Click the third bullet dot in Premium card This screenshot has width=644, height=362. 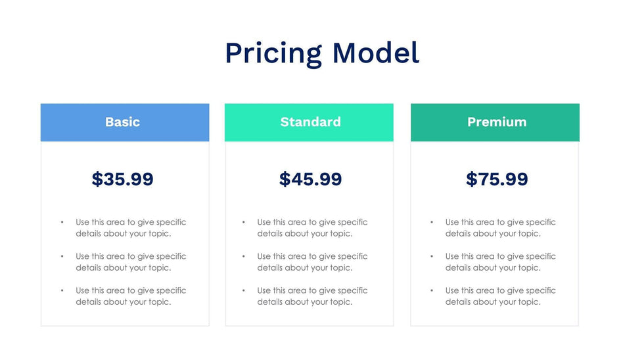(432, 291)
